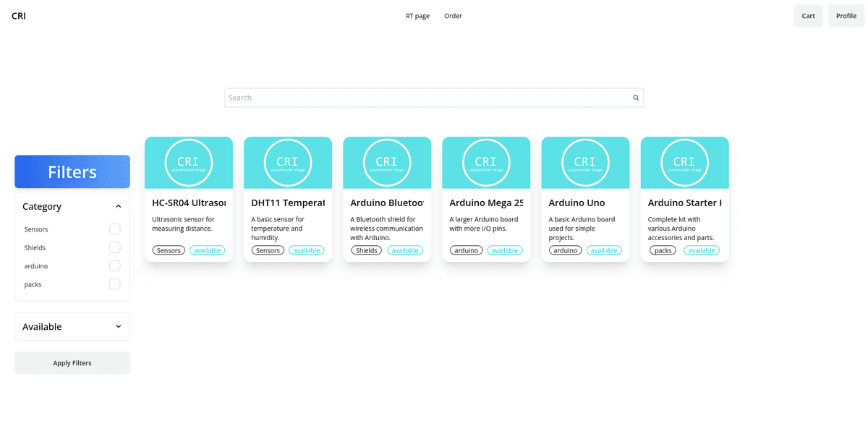Check the Shields category checkbox

(114, 247)
